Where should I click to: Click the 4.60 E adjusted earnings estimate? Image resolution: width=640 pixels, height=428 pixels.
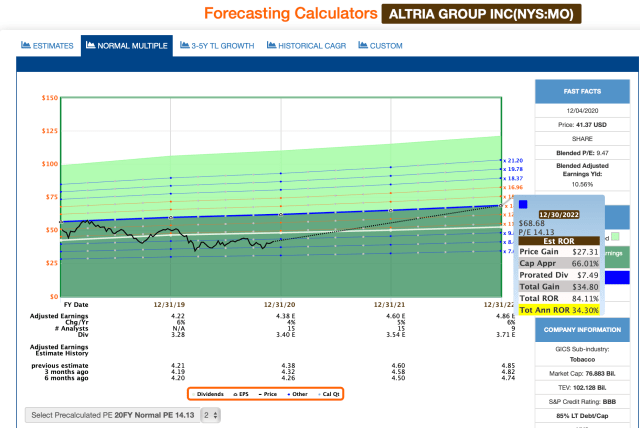point(396,316)
